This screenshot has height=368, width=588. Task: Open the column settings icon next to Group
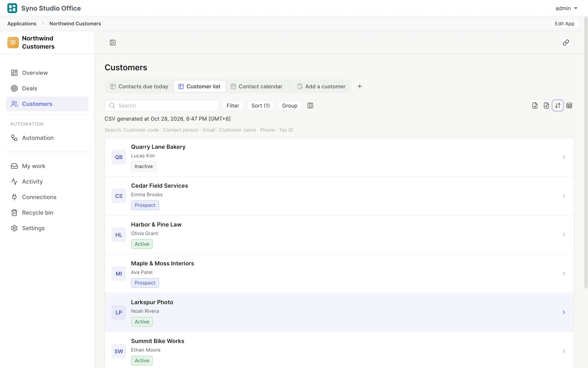(x=310, y=105)
